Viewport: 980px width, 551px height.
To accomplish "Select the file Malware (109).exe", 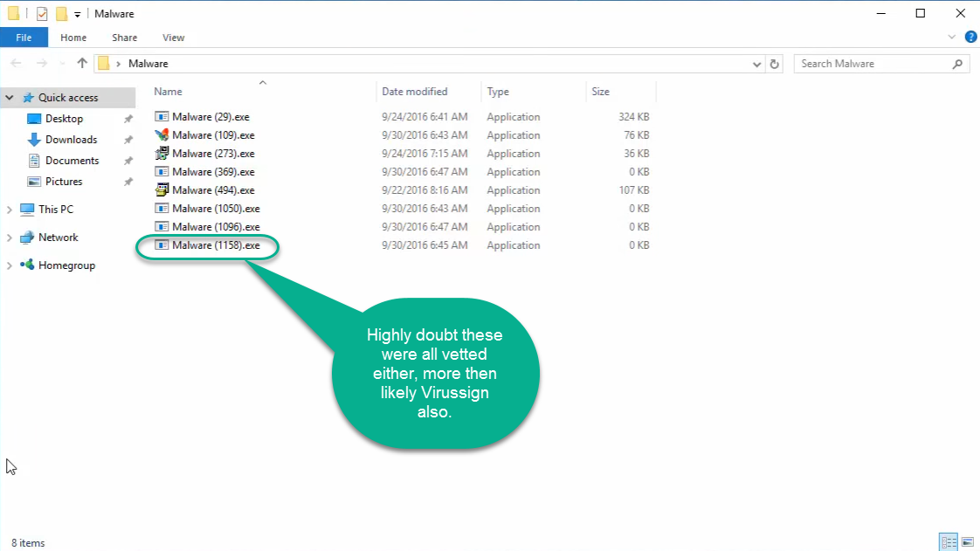I will pyautogui.click(x=213, y=135).
